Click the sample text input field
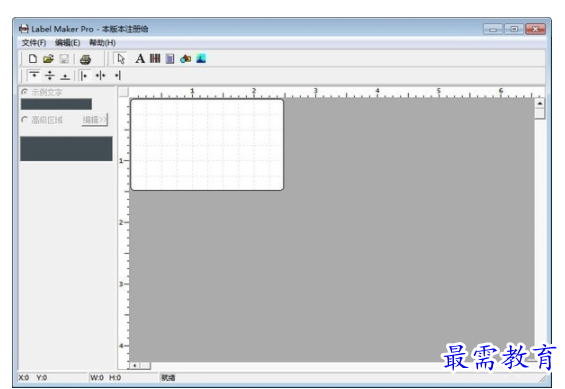 pyautogui.click(x=56, y=104)
